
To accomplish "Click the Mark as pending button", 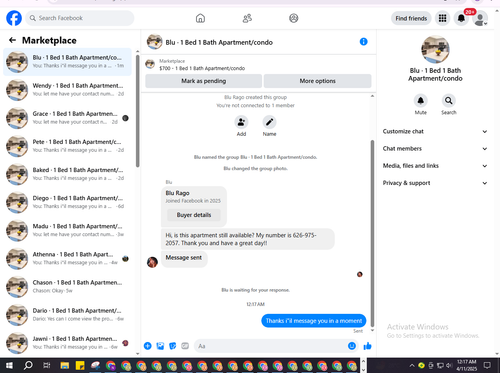I will pos(204,81).
